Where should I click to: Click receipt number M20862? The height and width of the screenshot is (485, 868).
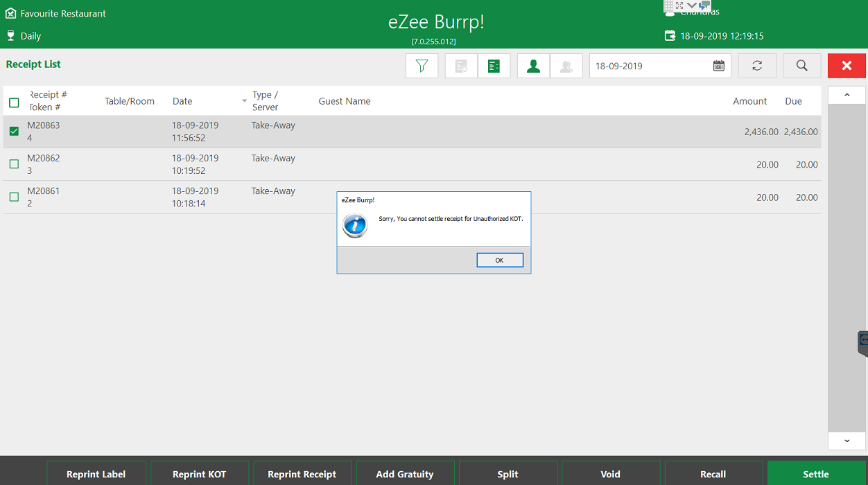coord(44,158)
